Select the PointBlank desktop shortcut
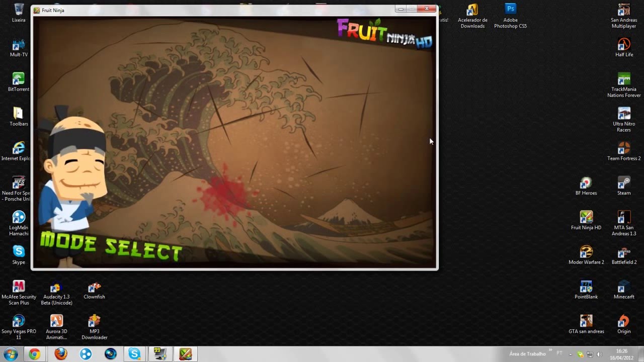This screenshot has height=362, width=644. pyautogui.click(x=586, y=290)
